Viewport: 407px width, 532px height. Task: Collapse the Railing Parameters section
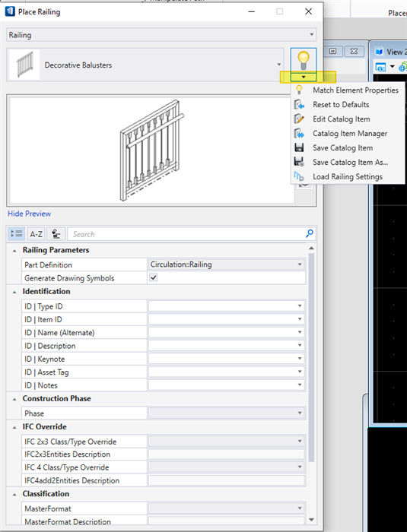[x=14, y=251]
